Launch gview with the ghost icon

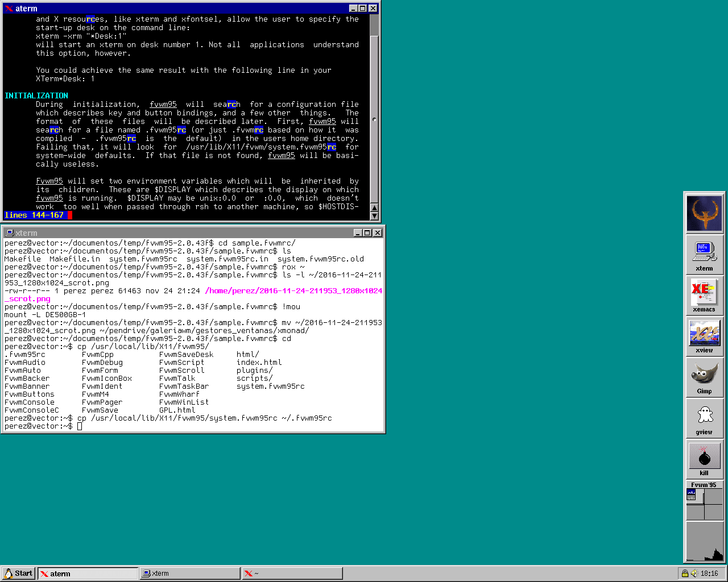pos(704,418)
